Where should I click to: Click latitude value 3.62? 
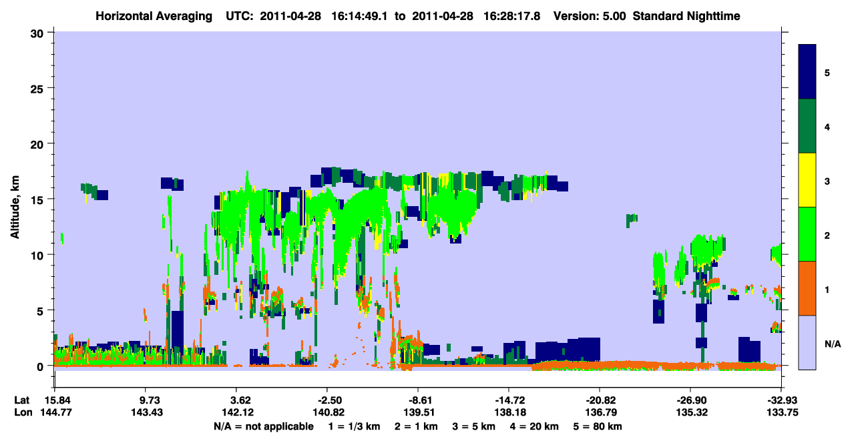click(x=240, y=400)
